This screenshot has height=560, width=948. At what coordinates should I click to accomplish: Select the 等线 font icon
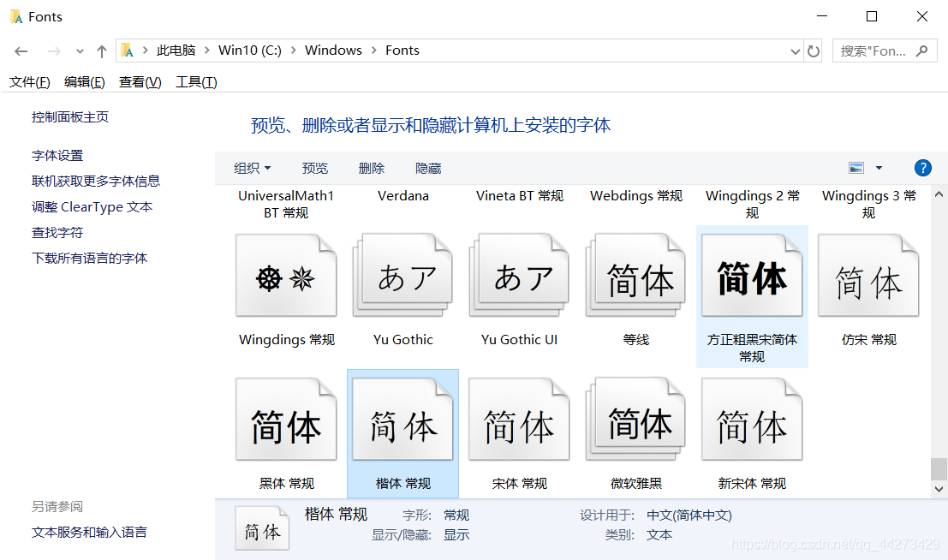point(636,275)
